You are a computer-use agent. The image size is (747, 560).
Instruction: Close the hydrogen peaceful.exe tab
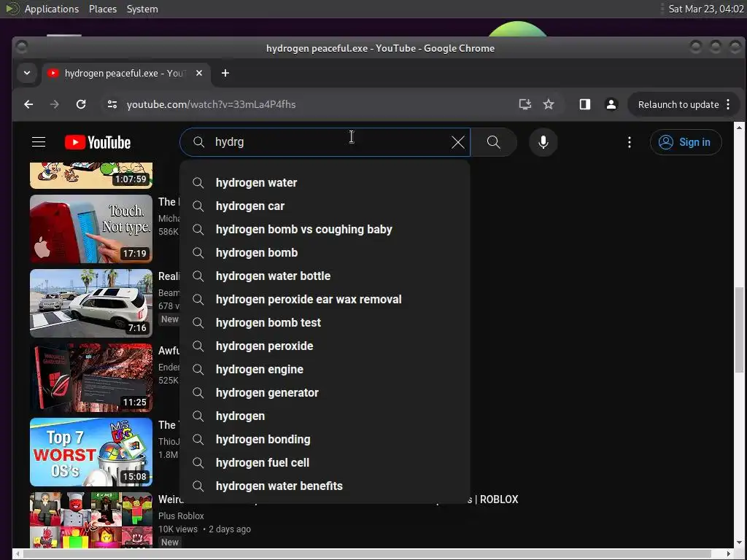[199, 73]
